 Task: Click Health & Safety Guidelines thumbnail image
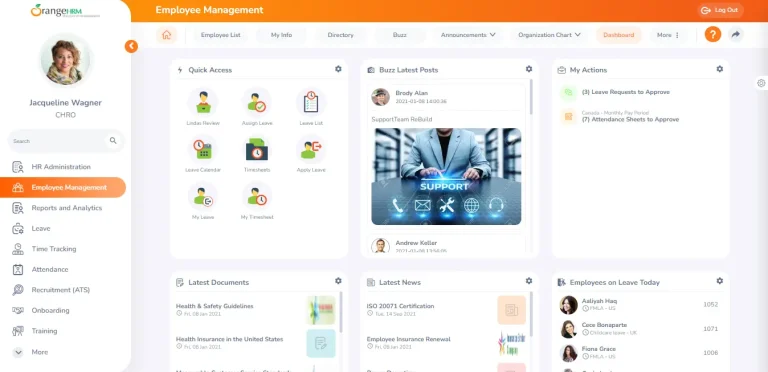[321, 310]
